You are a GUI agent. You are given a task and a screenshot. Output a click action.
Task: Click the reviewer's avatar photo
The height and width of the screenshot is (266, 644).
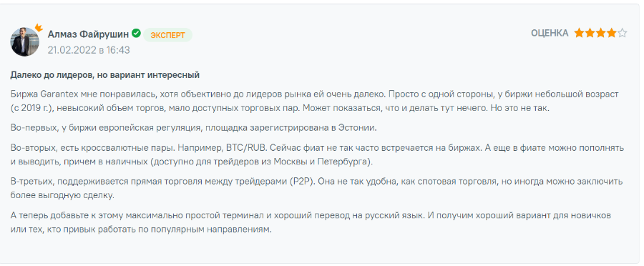coord(24,42)
